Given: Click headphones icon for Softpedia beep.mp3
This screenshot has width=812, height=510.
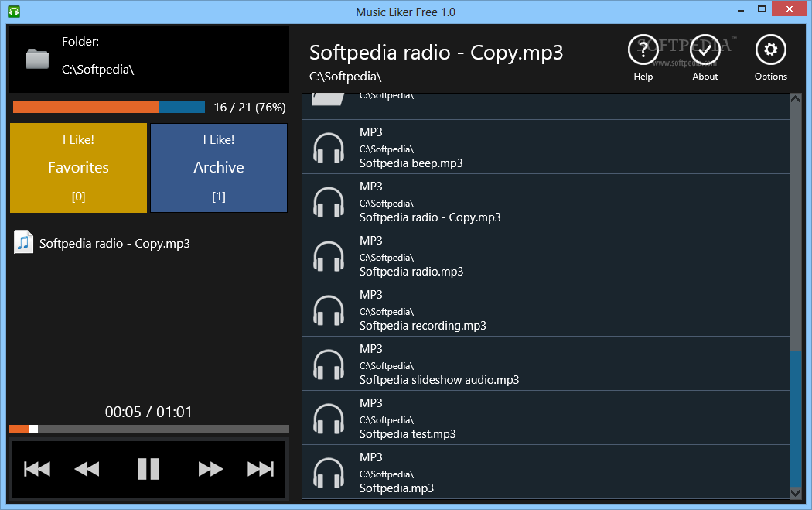Looking at the screenshot, I should 329,148.
